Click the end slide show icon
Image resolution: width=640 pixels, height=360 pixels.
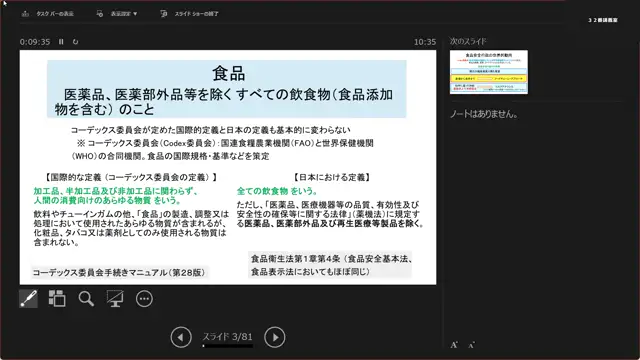pyautogui.click(x=164, y=13)
